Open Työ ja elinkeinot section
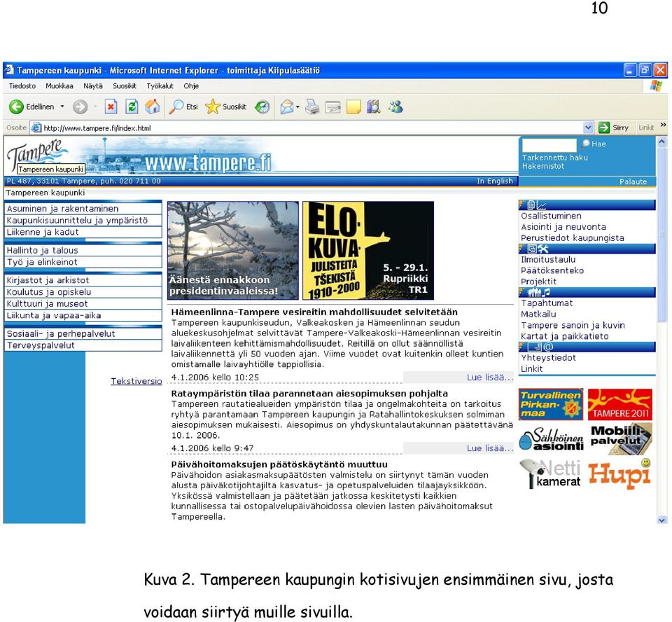Image resolution: width=672 pixels, height=622 pixels. 83,262
